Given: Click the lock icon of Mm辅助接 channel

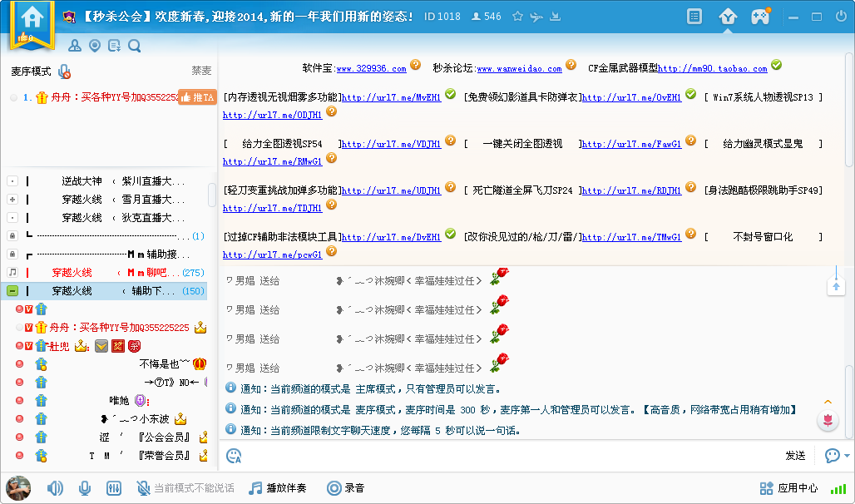Looking at the screenshot, I should coord(12,254).
